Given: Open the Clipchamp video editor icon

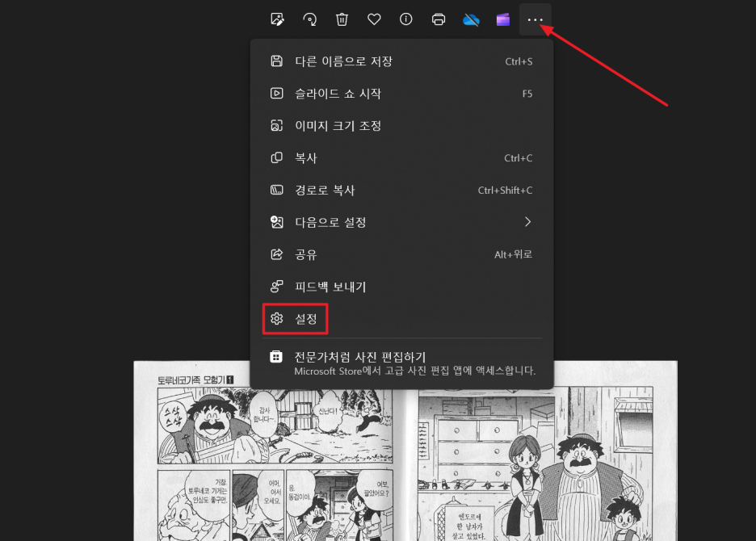Looking at the screenshot, I should click(503, 19).
